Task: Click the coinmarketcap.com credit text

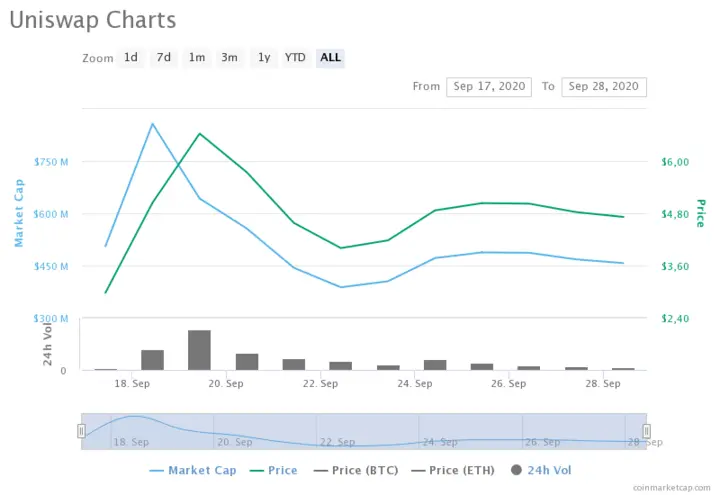Action: pyautogui.click(x=671, y=488)
